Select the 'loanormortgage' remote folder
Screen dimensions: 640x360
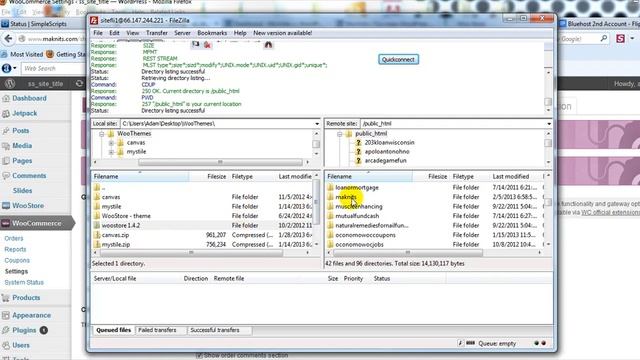(357, 188)
